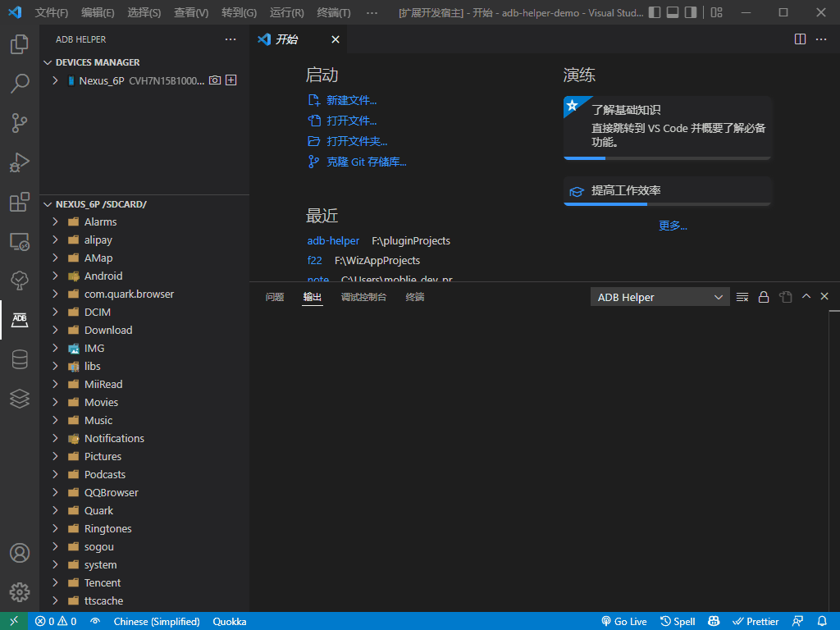Open the 运行(R) menu
840x630 pixels.
(288, 12)
